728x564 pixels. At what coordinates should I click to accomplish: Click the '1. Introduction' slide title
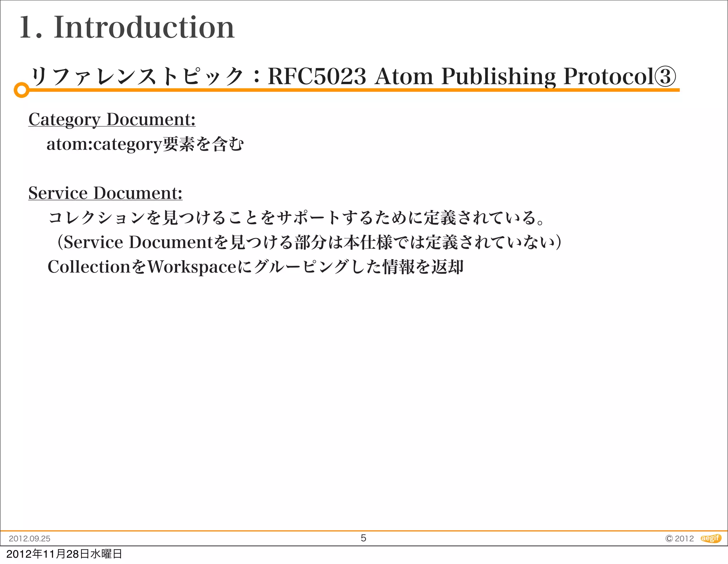click(x=127, y=27)
